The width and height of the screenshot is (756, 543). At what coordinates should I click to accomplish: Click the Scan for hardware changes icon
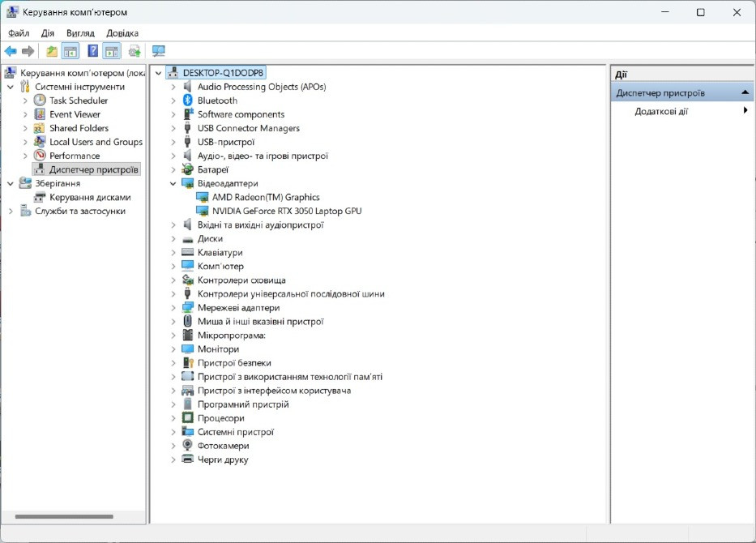pos(158,52)
